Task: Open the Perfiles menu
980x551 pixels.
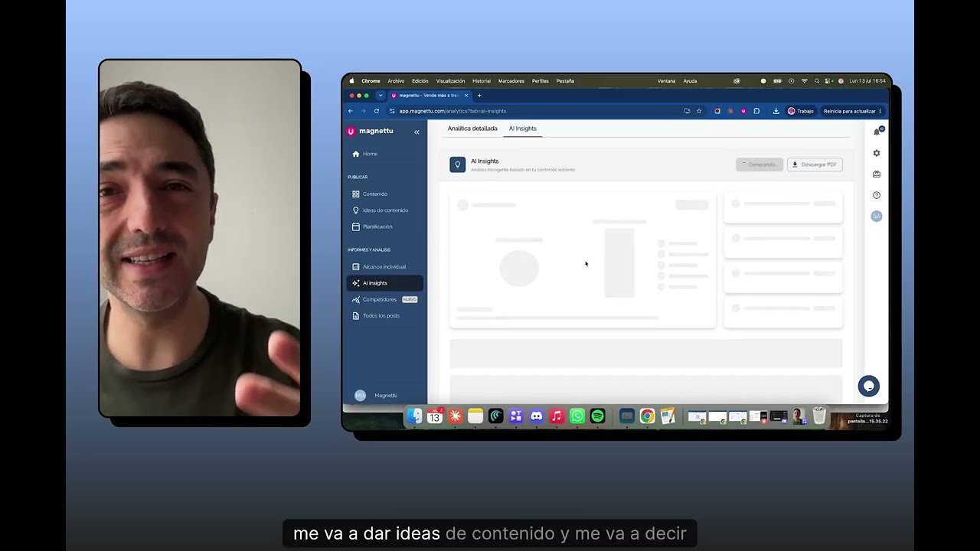Action: [541, 81]
